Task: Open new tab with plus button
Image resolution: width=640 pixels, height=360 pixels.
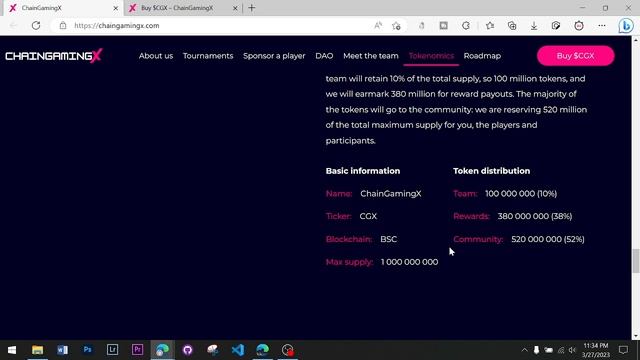Action: (x=252, y=8)
